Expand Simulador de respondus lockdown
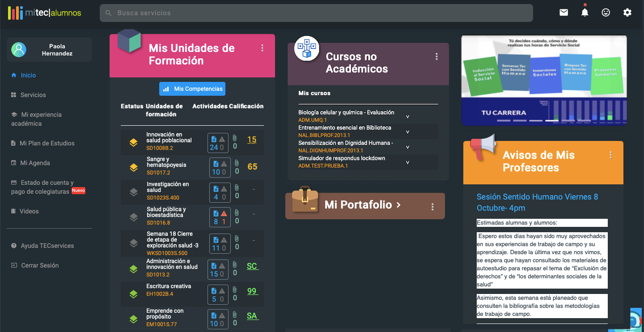The width and height of the screenshot is (644, 332). pyautogui.click(x=407, y=162)
